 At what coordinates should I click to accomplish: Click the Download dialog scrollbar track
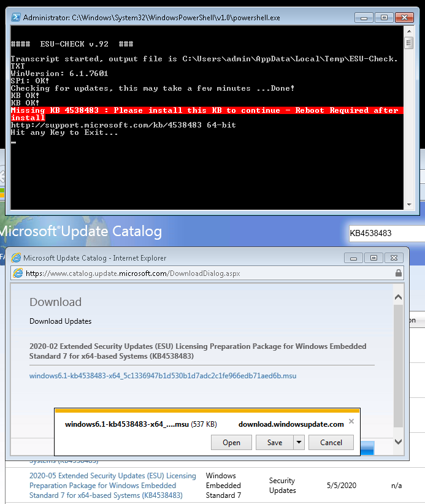(398, 367)
